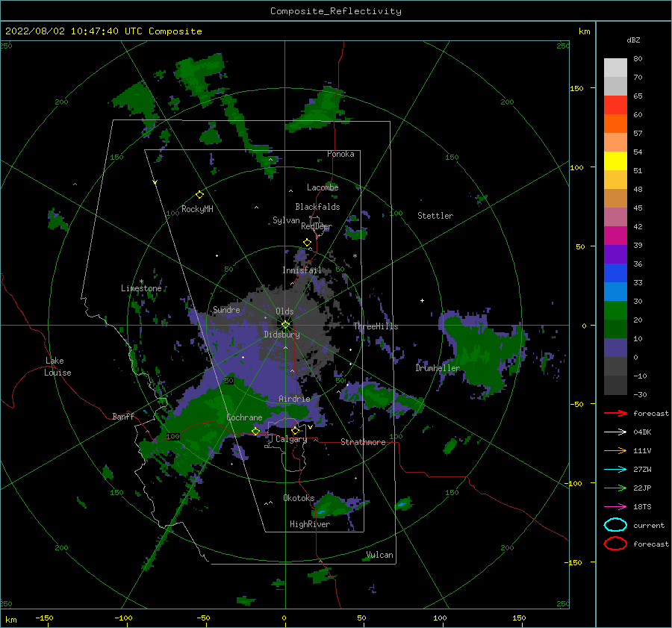Select the Limestone label
This screenshot has height=628, width=672.
pos(141,288)
